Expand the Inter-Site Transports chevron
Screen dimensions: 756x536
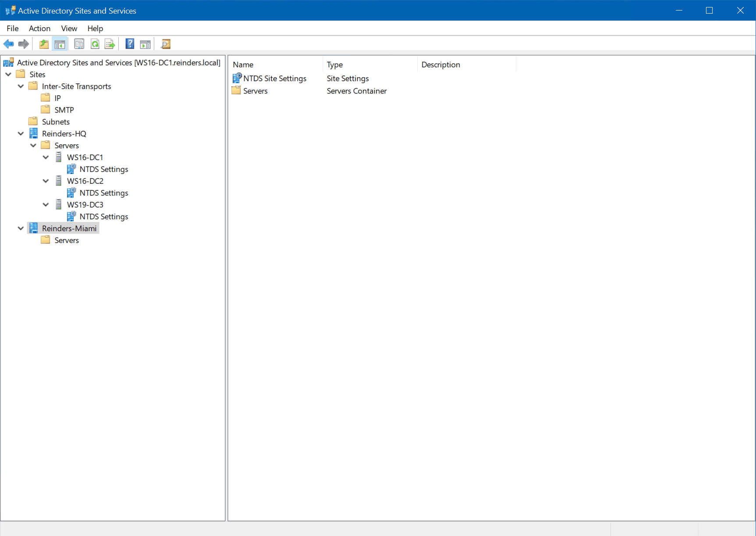click(x=21, y=86)
